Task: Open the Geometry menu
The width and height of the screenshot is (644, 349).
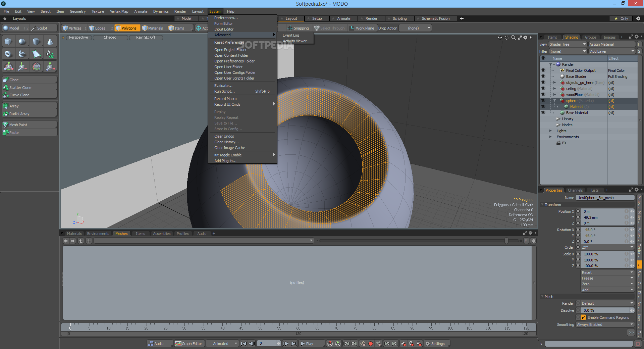Action: pos(77,11)
